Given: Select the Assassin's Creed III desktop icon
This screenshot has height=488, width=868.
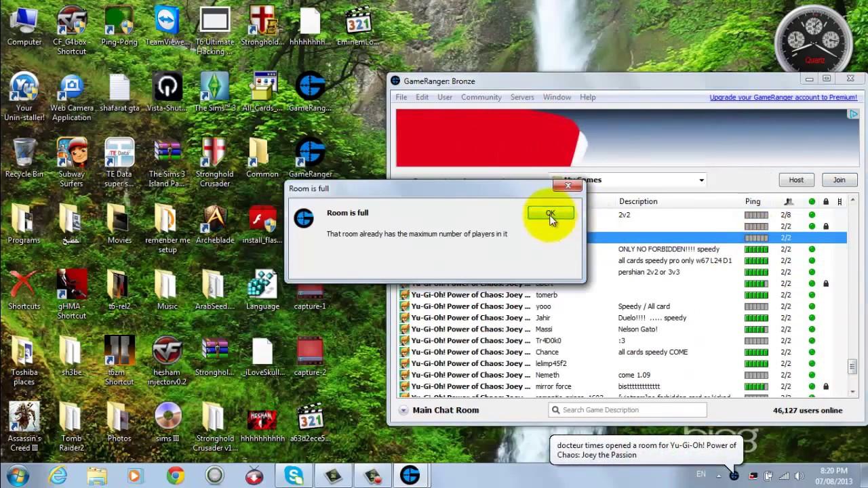Looking at the screenshot, I should (24, 426).
